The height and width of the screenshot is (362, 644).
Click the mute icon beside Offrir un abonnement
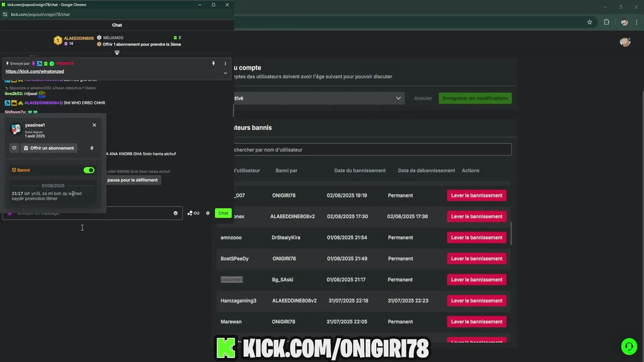(x=92, y=148)
